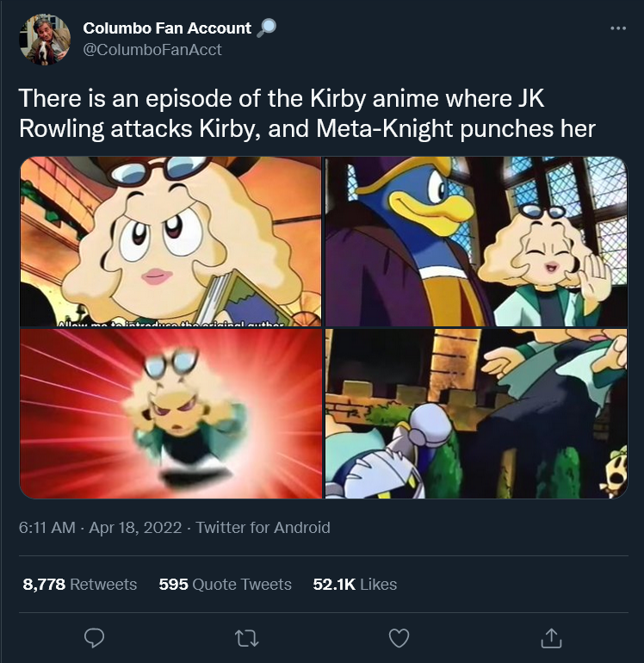
Task: Open the three-dot more options menu
Action: tap(618, 28)
